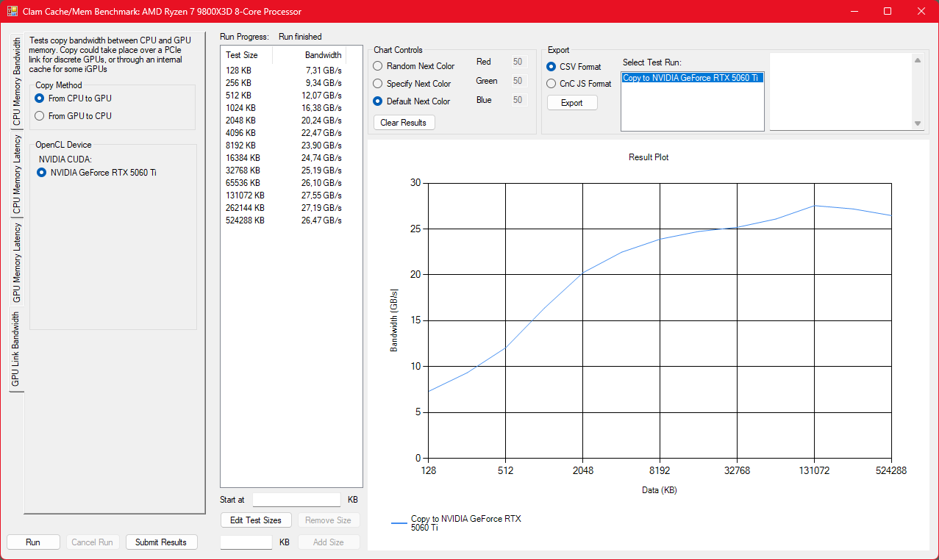Focus the Start at KB input field
The width and height of the screenshot is (939, 560).
(296, 500)
